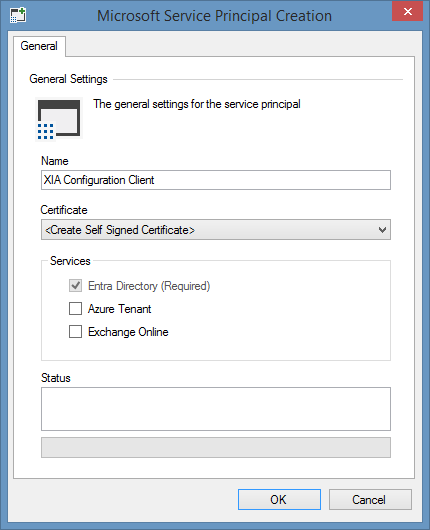Click the Azure Tenant label text
Screen dimensions: 430x530
tap(119, 309)
